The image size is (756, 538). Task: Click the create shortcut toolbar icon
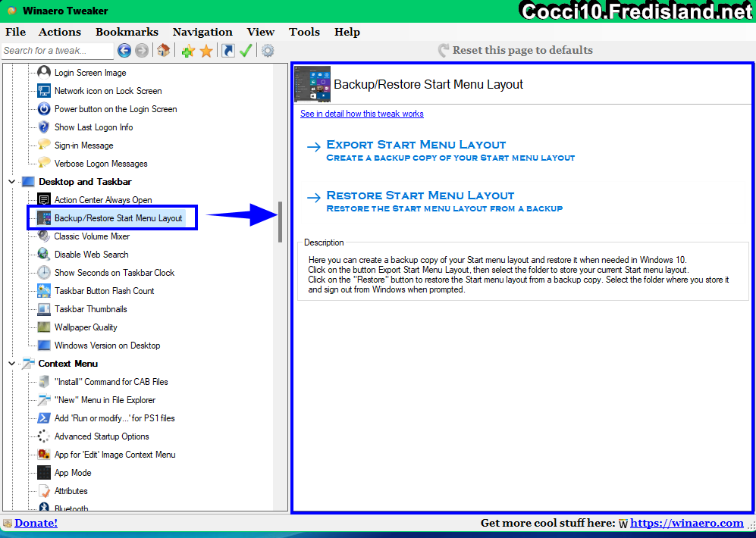(x=228, y=50)
